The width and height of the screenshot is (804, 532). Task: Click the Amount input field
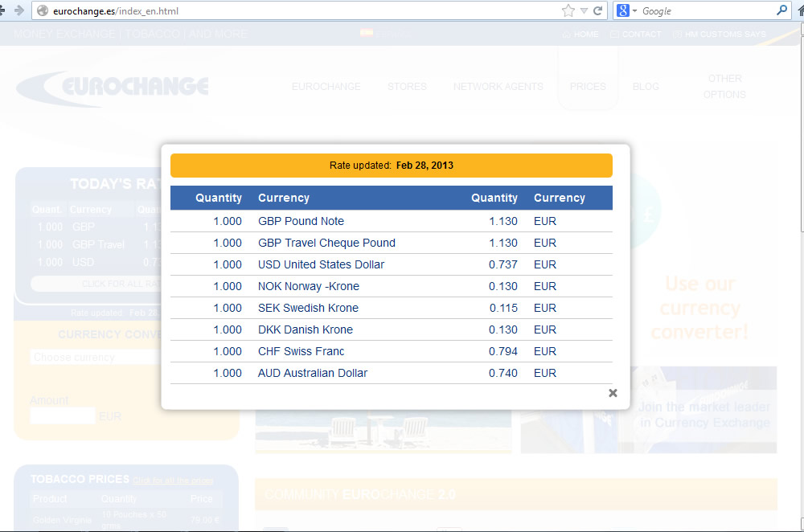(x=63, y=415)
